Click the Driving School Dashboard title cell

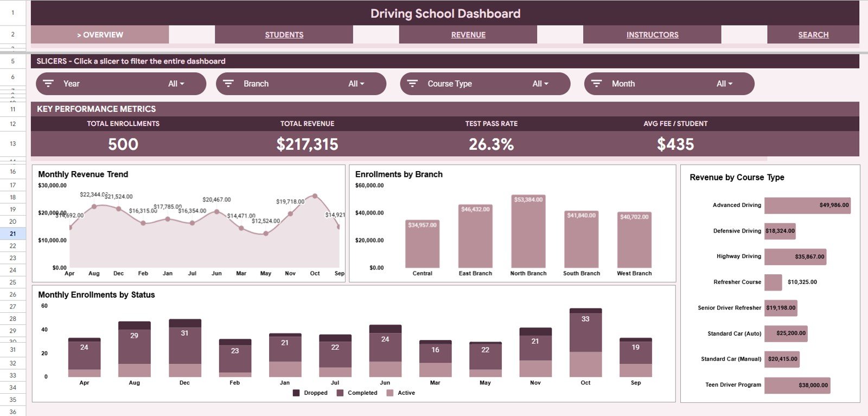(445, 14)
